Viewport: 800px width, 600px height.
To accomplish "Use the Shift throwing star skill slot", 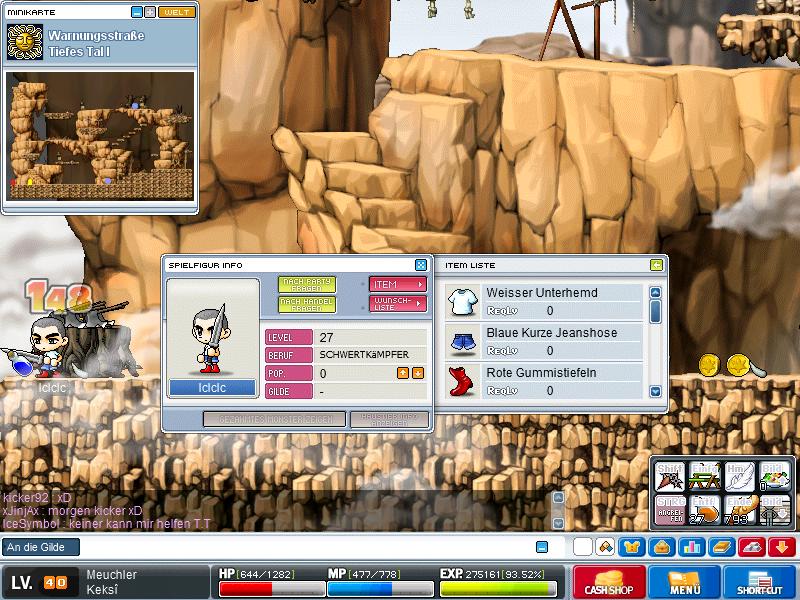I will click(670, 474).
